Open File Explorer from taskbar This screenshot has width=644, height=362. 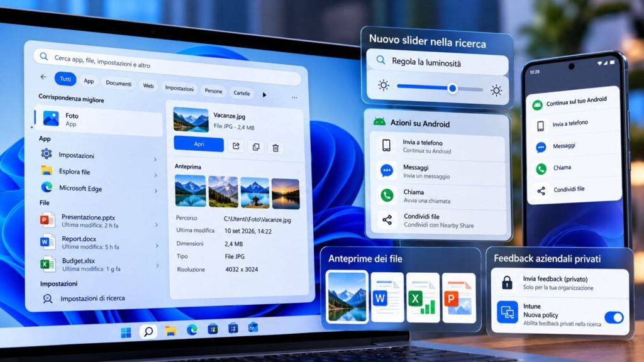pyautogui.click(x=170, y=331)
